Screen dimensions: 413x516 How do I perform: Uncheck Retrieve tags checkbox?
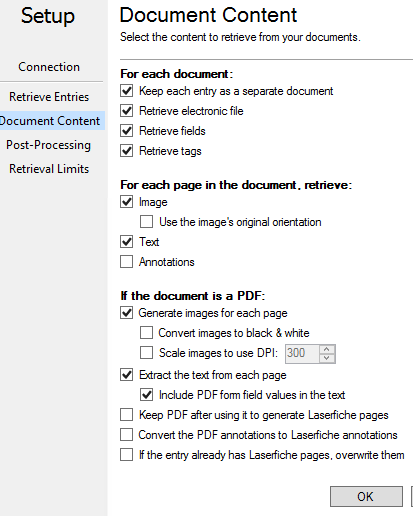(x=126, y=151)
